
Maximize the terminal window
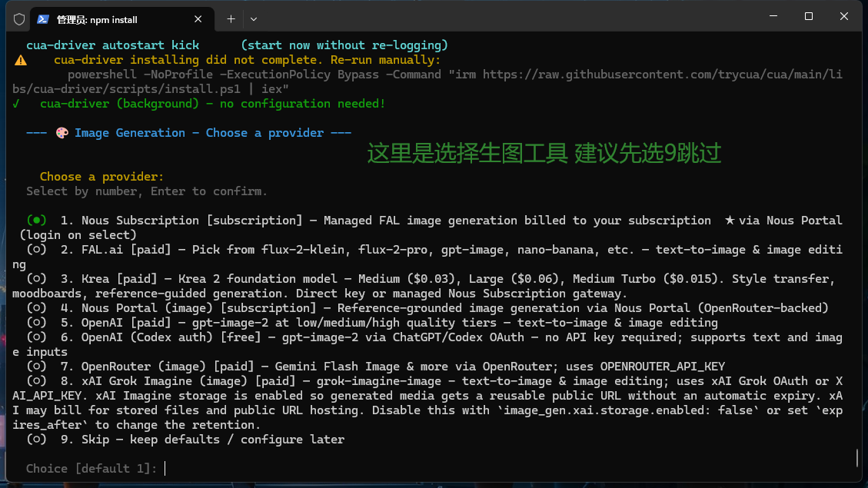tap(809, 17)
